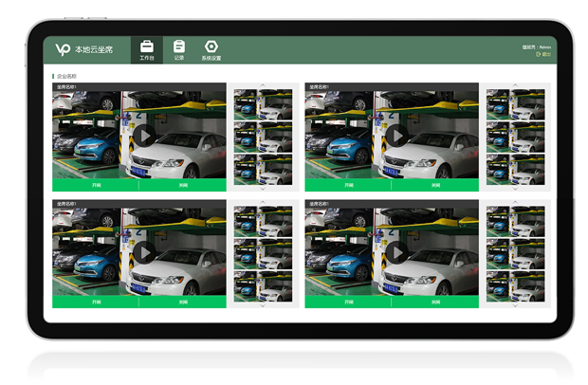588x385 pixels.
Task: Open the 工作台 workbench tab
Action: [147, 50]
